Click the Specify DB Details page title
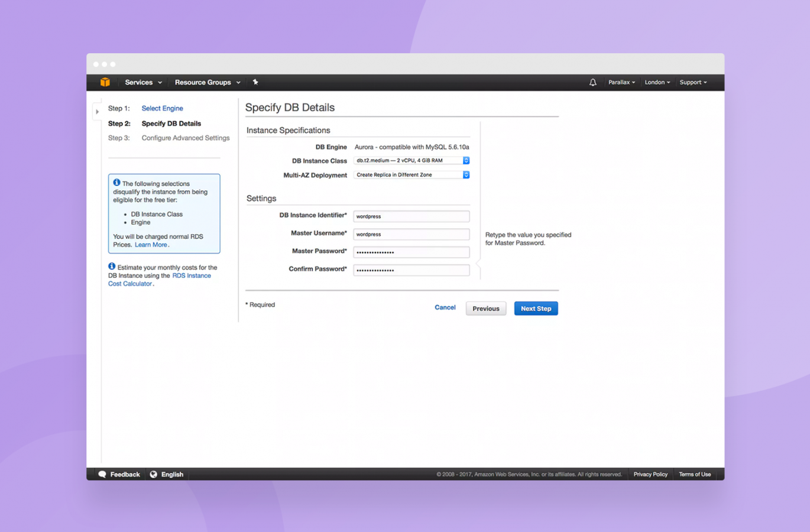The height and width of the screenshot is (532, 810). 290,108
